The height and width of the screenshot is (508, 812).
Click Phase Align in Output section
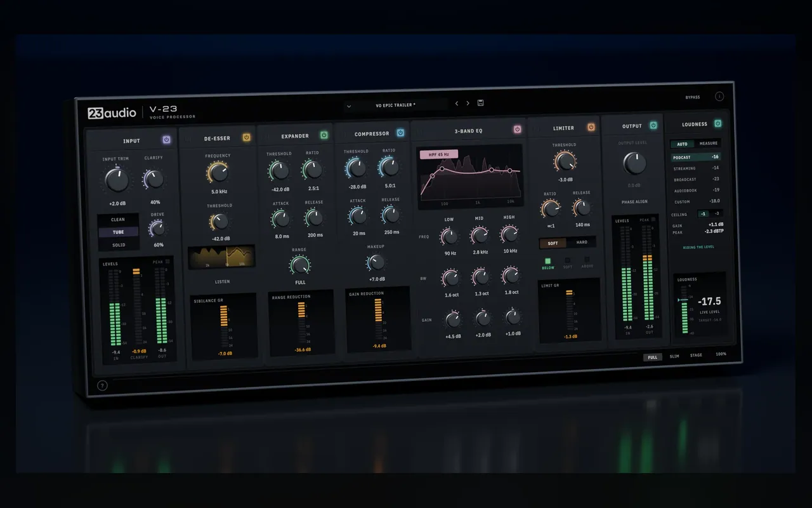click(x=634, y=202)
